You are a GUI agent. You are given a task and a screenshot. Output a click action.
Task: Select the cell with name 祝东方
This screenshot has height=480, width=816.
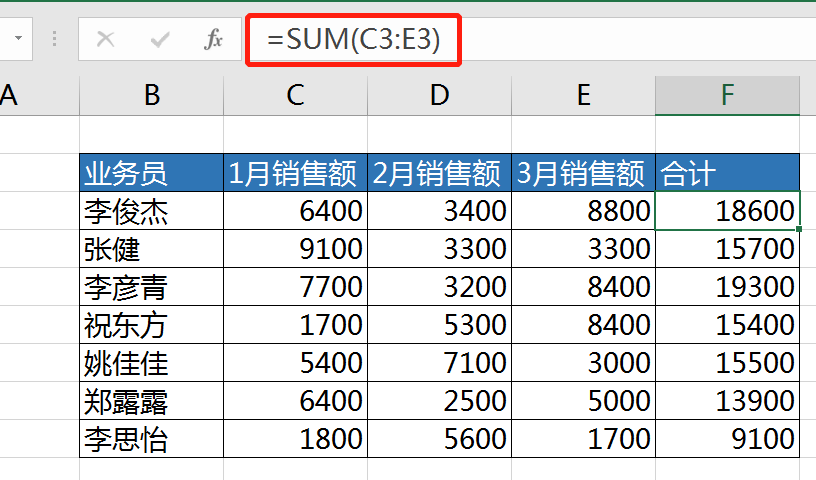coord(151,324)
